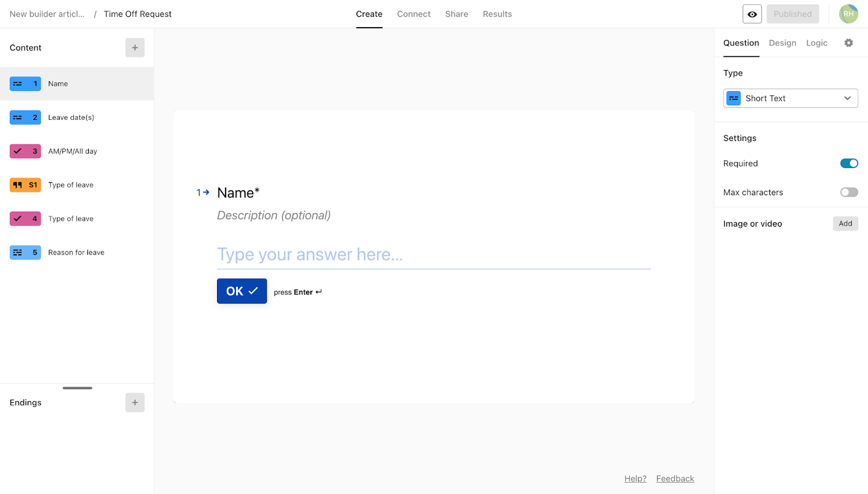Click the Published button

pos(793,14)
